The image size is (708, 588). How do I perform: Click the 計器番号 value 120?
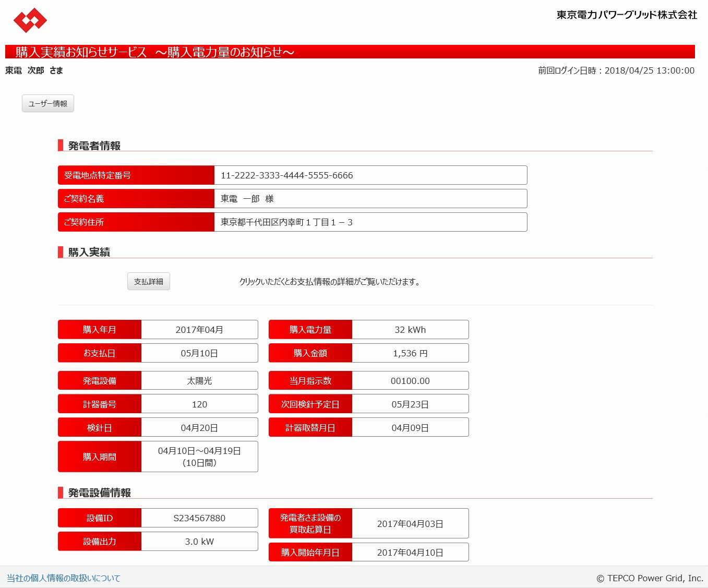199,404
